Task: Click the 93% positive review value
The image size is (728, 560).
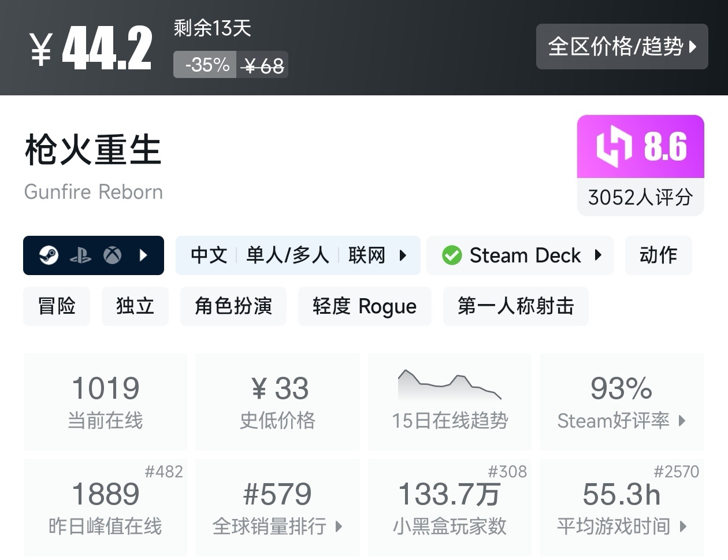Action: [x=621, y=388]
